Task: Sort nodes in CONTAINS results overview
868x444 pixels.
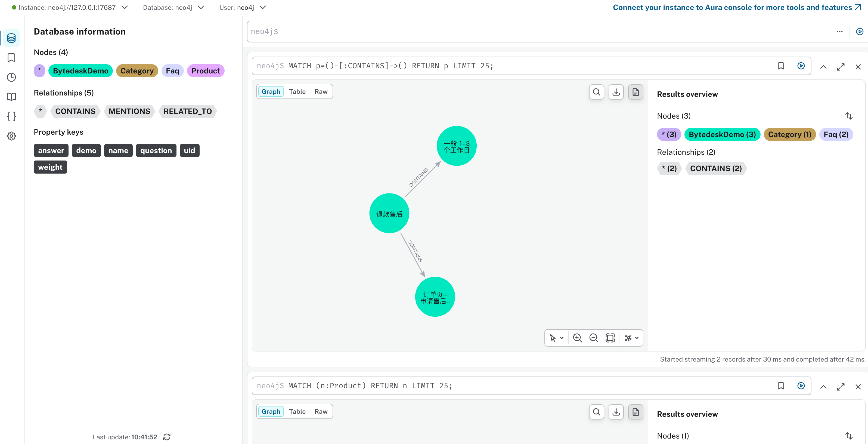Action: pyautogui.click(x=849, y=116)
